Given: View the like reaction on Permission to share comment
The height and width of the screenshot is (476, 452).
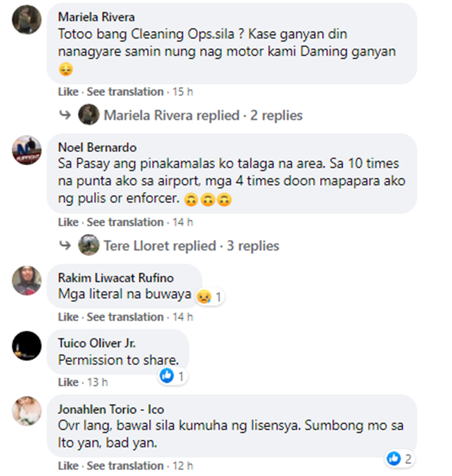Looking at the screenshot, I should (x=172, y=376).
